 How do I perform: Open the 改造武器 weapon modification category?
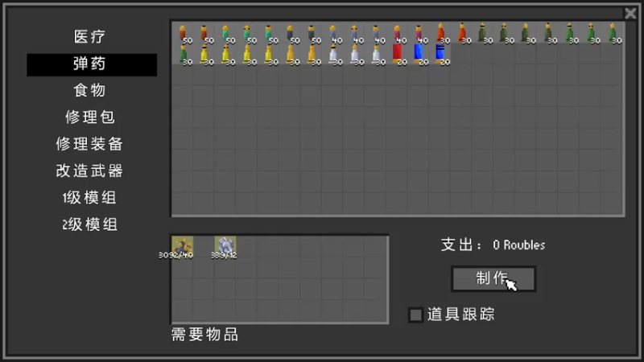click(89, 171)
